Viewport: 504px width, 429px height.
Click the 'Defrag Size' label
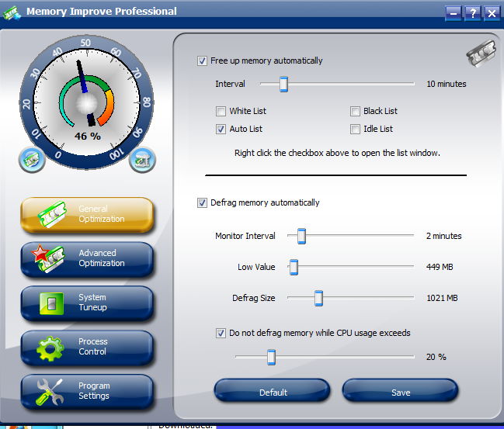(254, 298)
